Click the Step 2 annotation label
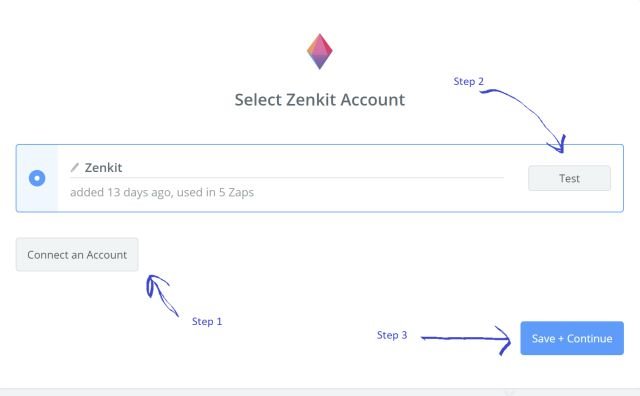The width and height of the screenshot is (640, 396). [x=469, y=81]
